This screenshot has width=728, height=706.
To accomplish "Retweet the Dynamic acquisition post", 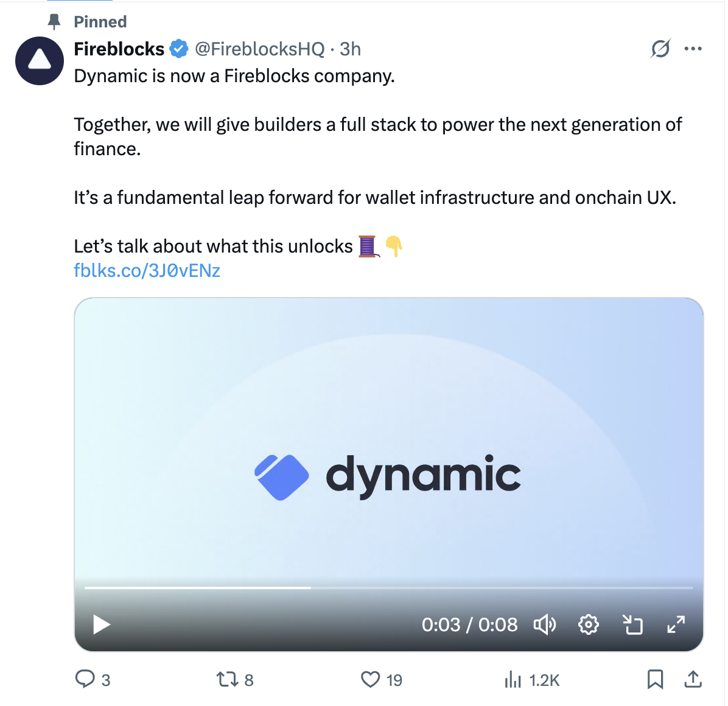I will coord(228,680).
